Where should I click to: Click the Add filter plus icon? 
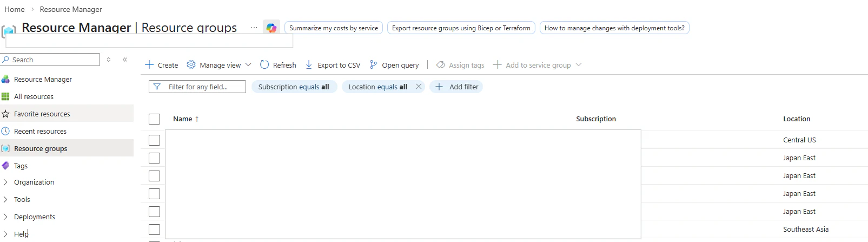click(439, 87)
